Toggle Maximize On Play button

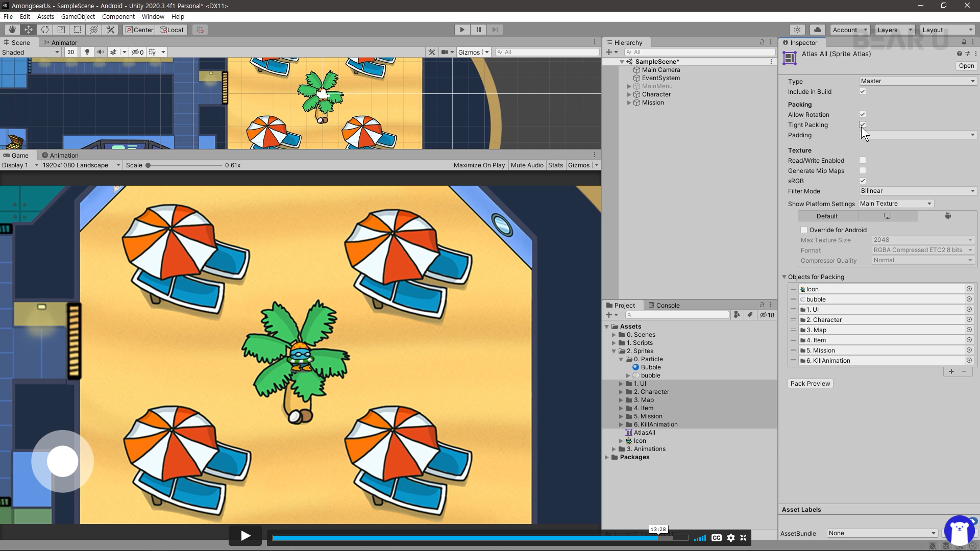(479, 165)
